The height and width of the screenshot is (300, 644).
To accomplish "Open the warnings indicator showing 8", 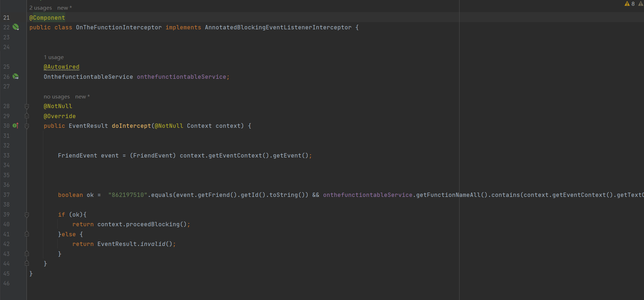I will pyautogui.click(x=630, y=4).
